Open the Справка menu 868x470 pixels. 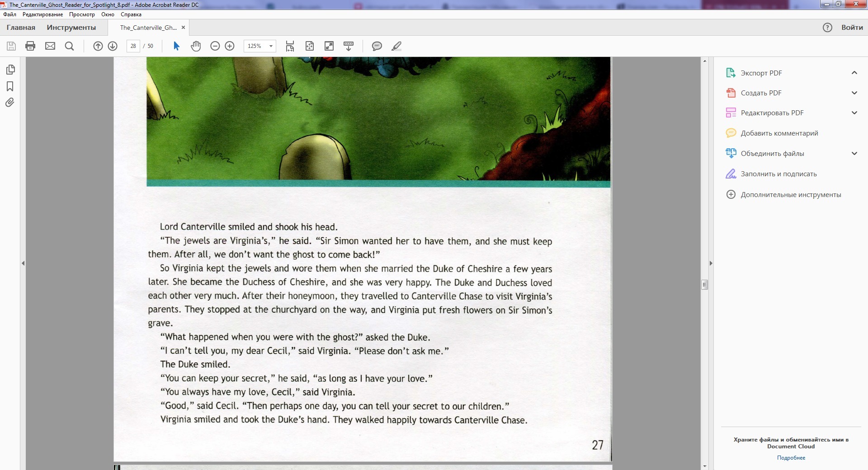coord(131,14)
